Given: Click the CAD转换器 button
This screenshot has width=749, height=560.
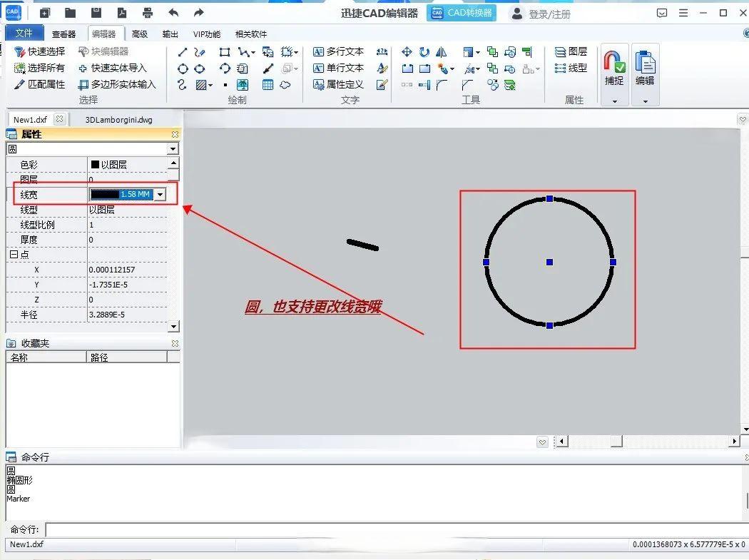Looking at the screenshot, I should click(462, 13).
